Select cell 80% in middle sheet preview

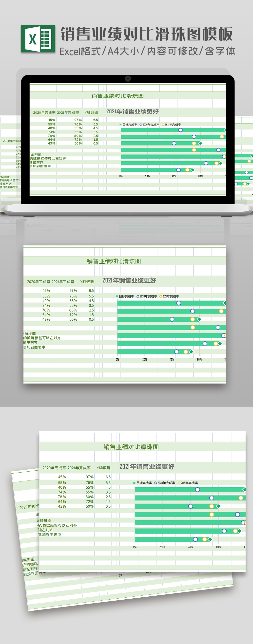pos(73,310)
